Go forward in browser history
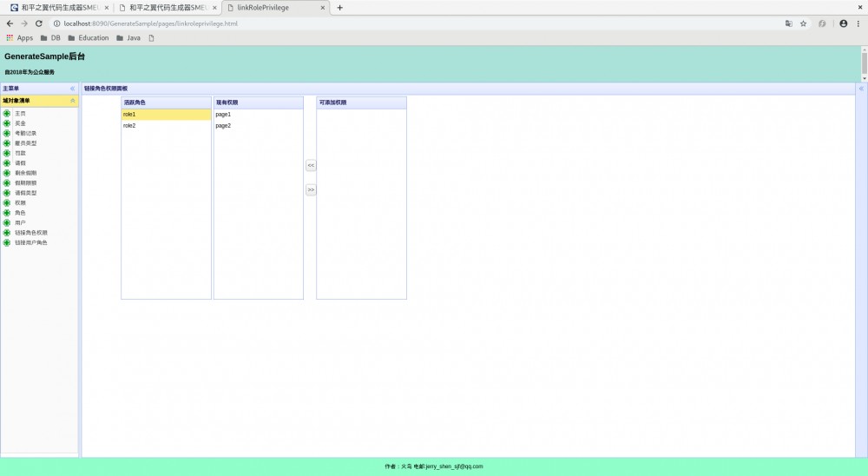 click(23, 23)
